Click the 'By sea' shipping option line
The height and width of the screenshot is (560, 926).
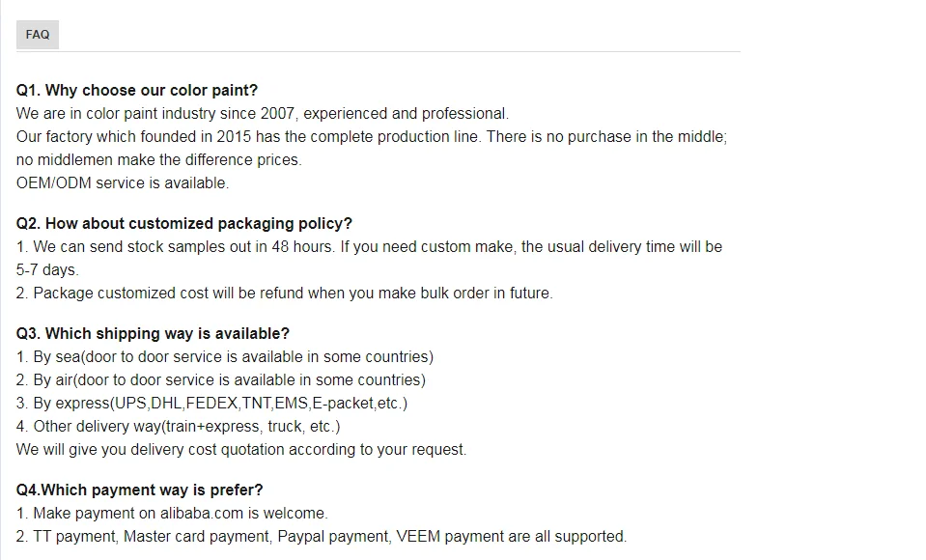tap(225, 357)
